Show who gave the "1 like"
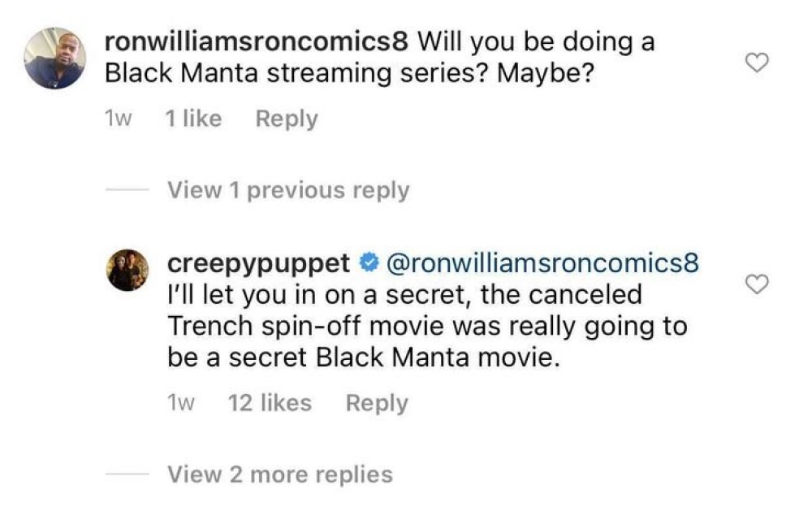The width and height of the screenshot is (812, 507). [192, 119]
